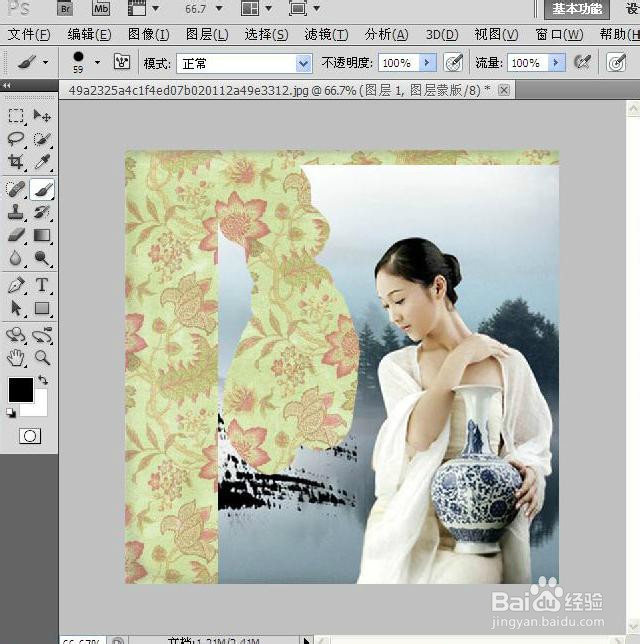Viewport: 640px width, 644px height.
Task: Enable airbrush mode
Action: (x=582, y=62)
